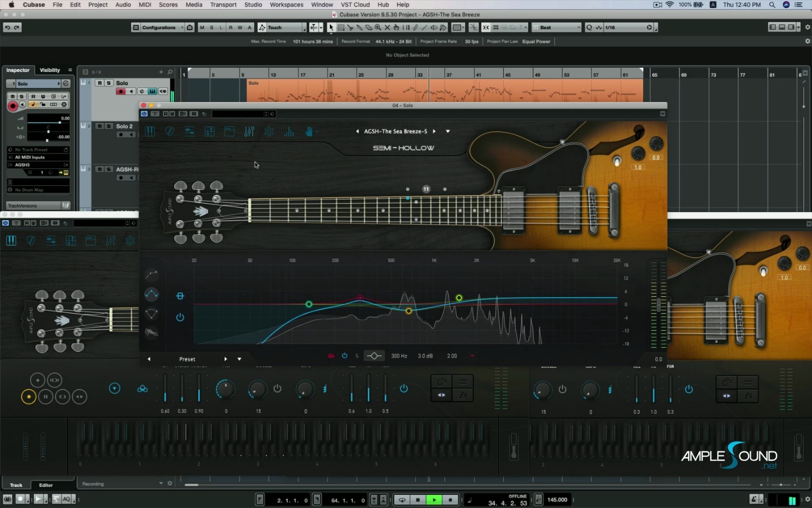812x508 pixels.
Task: Go to previous EQ preset arrow
Action: point(149,359)
